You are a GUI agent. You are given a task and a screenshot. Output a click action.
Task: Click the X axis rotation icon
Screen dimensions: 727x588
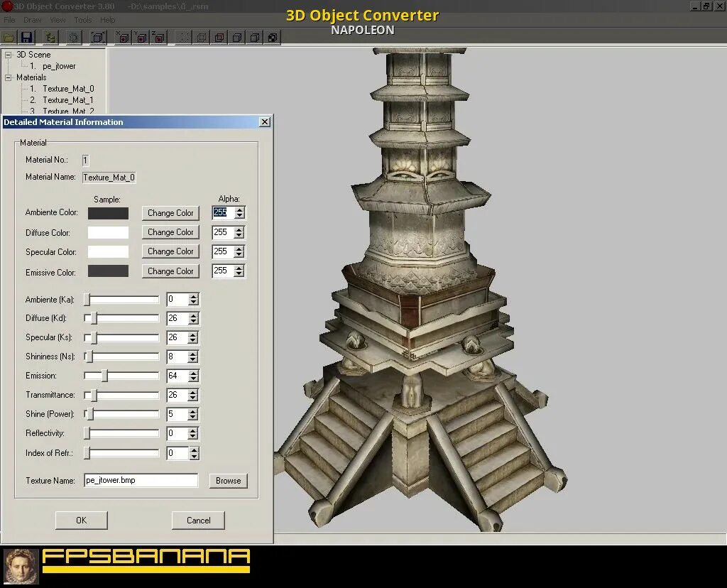tap(123, 38)
